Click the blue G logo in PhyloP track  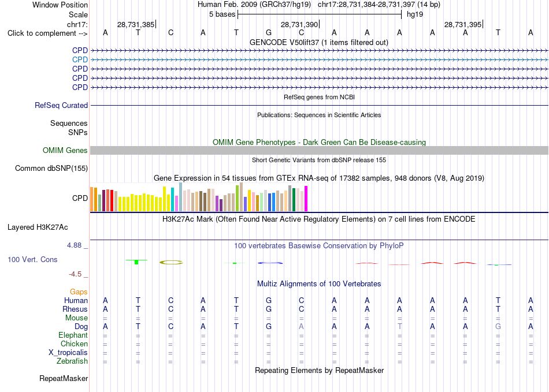coord(270,263)
